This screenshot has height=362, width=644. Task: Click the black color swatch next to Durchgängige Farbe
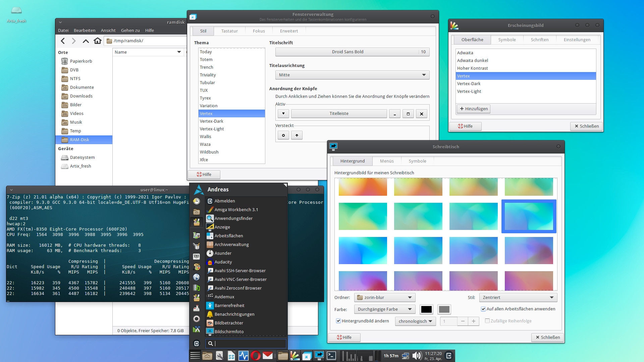pos(426,309)
